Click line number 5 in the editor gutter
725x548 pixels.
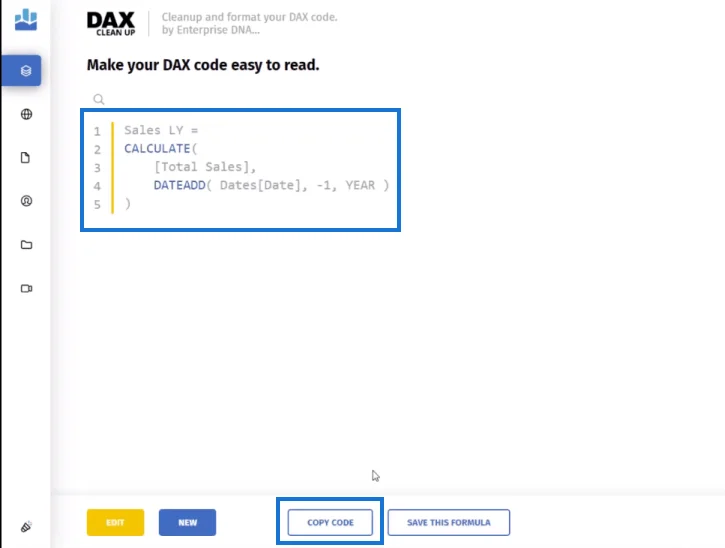tap(97, 204)
